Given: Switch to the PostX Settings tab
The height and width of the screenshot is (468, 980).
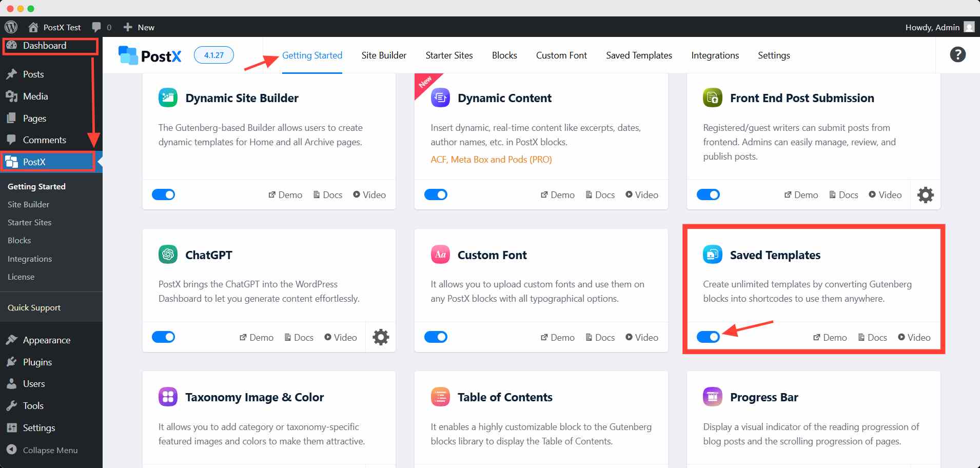Looking at the screenshot, I should click(x=774, y=55).
